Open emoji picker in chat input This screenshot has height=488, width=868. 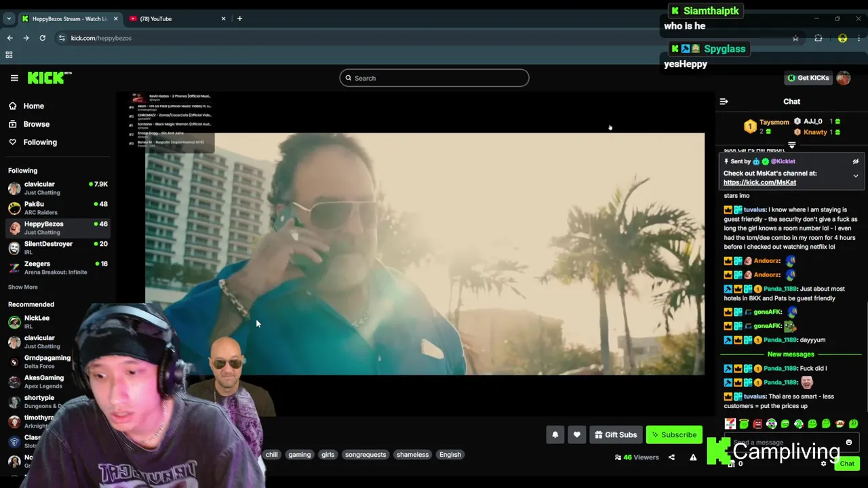(x=848, y=443)
